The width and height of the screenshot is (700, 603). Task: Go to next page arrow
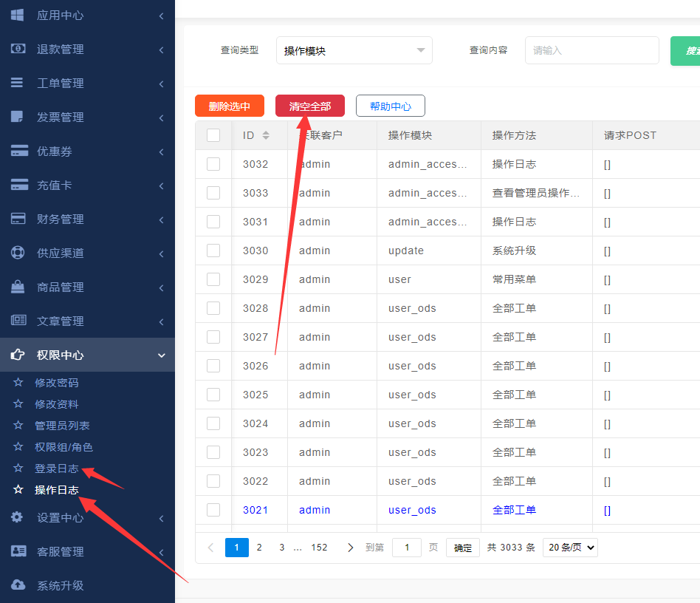(x=350, y=548)
